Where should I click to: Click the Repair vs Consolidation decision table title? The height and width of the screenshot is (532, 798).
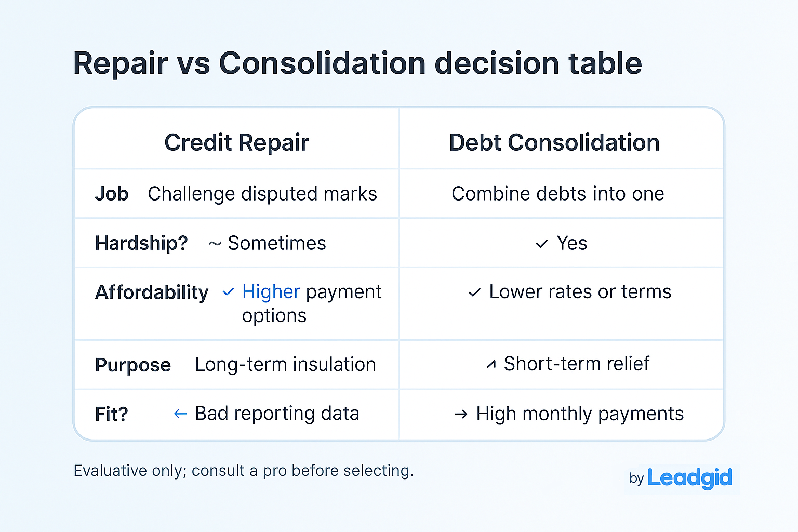click(357, 63)
